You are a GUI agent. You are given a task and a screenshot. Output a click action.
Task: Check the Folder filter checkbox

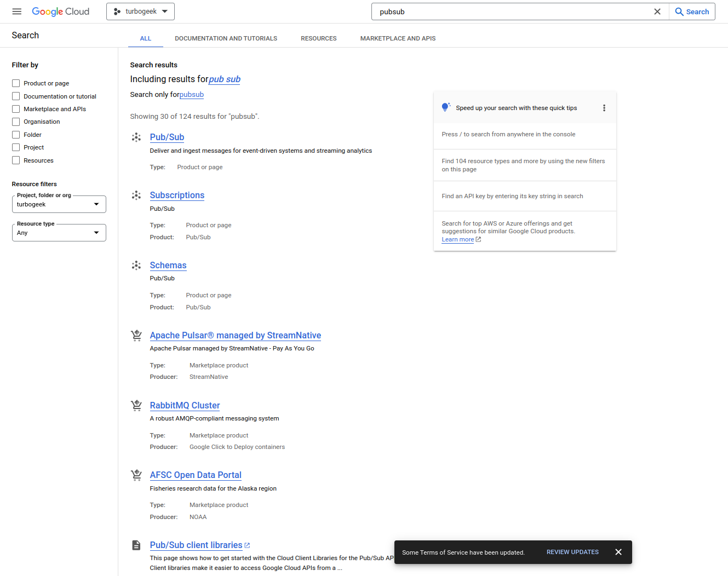(16, 135)
